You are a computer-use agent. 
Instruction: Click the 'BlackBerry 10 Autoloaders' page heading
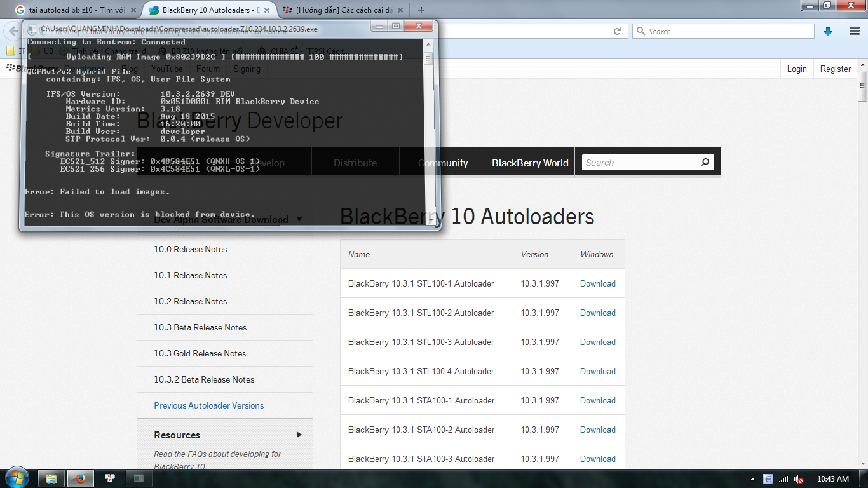(x=467, y=217)
